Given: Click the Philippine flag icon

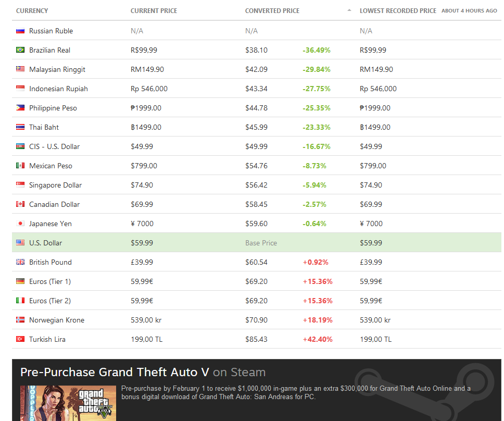Looking at the screenshot, I should [20, 108].
